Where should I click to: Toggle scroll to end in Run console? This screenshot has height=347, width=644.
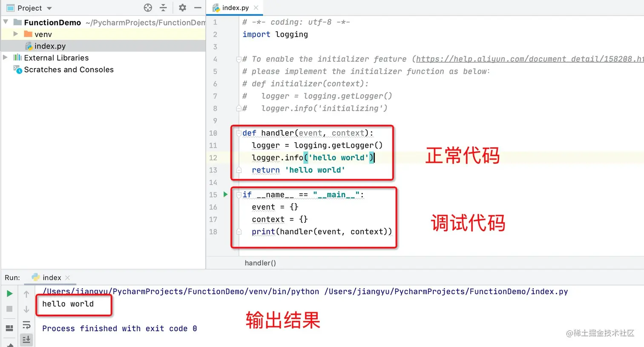pos(26,340)
